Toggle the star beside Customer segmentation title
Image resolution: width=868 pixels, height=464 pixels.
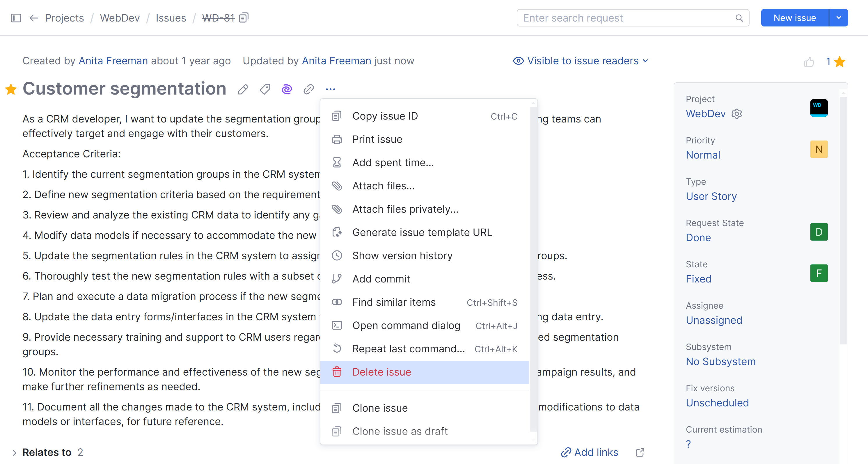pyautogui.click(x=11, y=89)
